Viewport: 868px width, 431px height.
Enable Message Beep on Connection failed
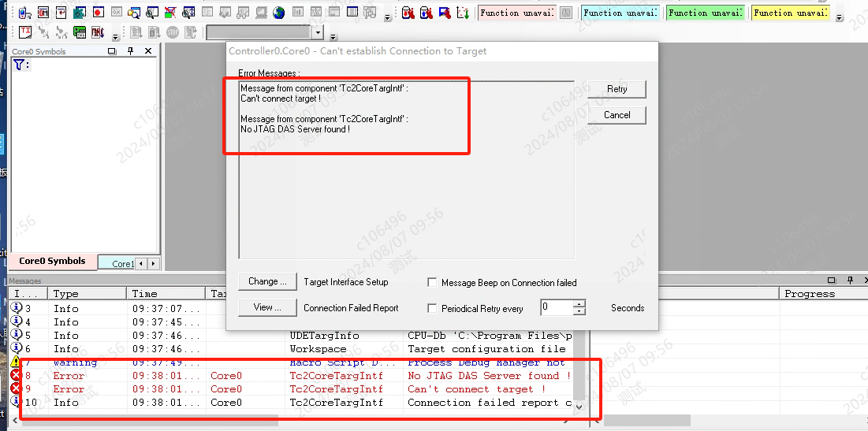pyautogui.click(x=432, y=283)
